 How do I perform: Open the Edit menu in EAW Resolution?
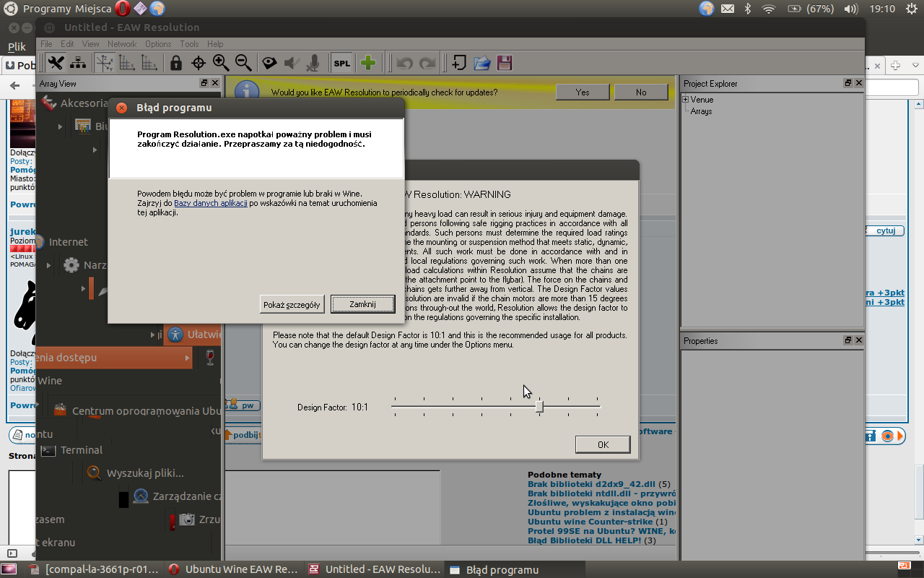click(x=67, y=44)
